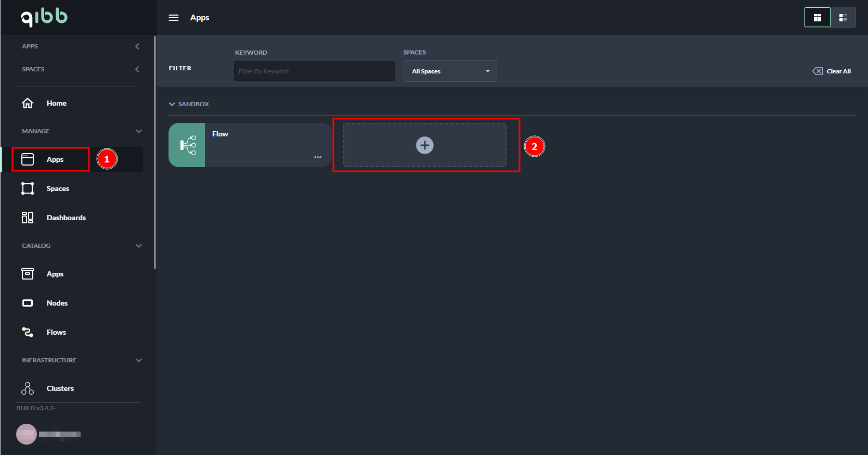Collapse the Manage sidebar section
Viewport: 868px width, 455px height.
click(x=138, y=131)
